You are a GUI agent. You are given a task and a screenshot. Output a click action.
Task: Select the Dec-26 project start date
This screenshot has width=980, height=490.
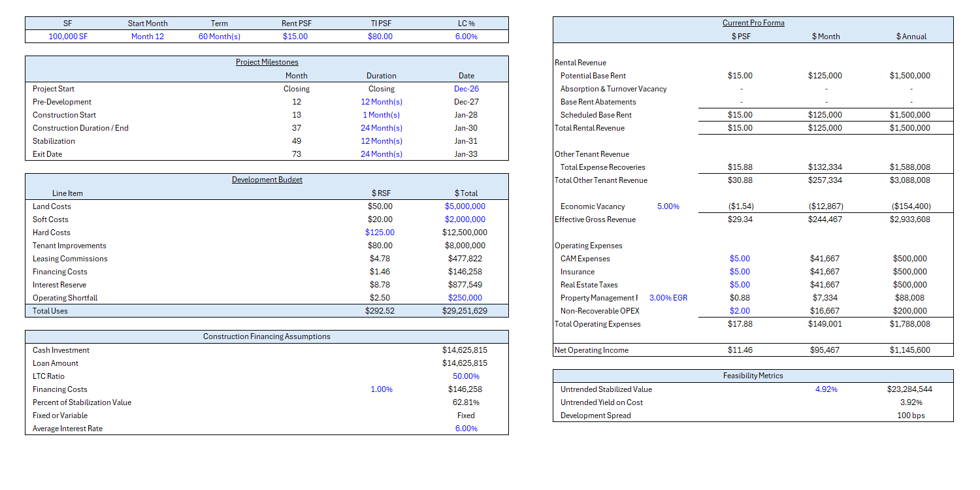[466, 89]
